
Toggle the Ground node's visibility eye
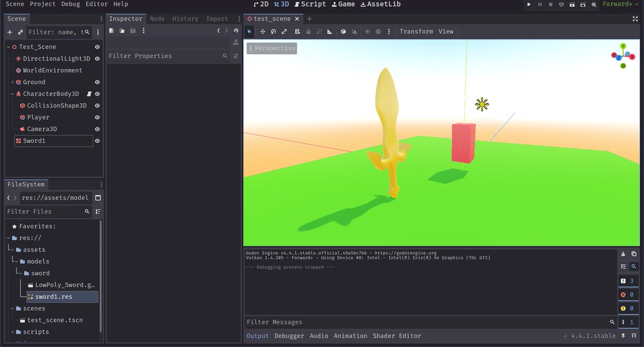(x=97, y=82)
